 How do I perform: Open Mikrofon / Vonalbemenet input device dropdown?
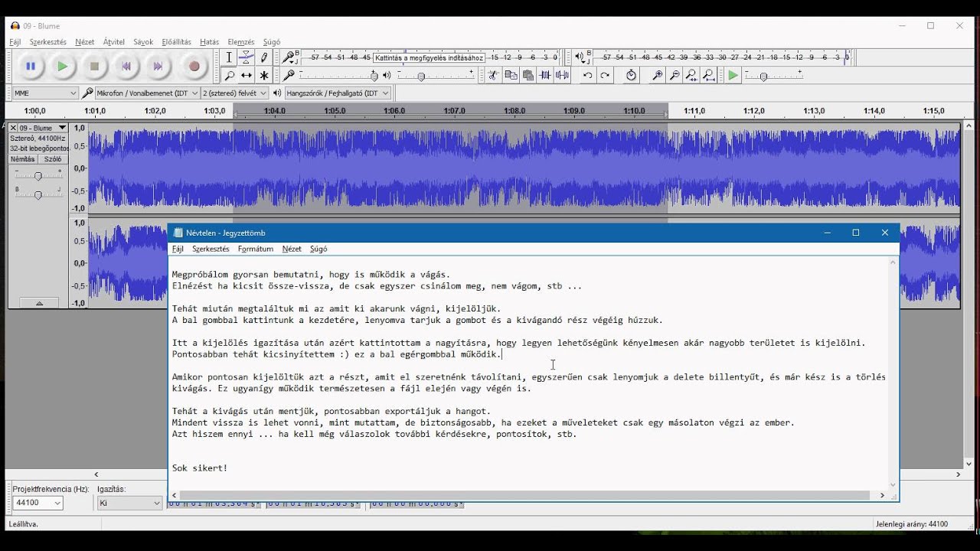pos(146,93)
